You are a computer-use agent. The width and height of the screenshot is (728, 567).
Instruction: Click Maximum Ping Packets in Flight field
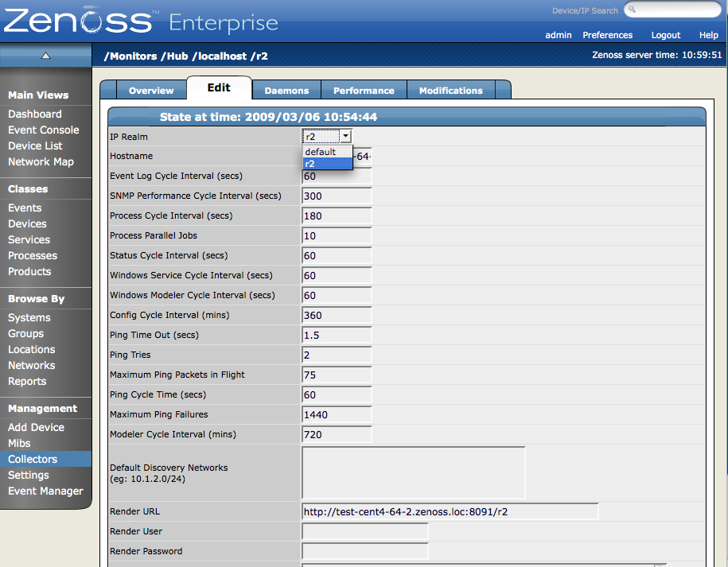click(x=337, y=375)
